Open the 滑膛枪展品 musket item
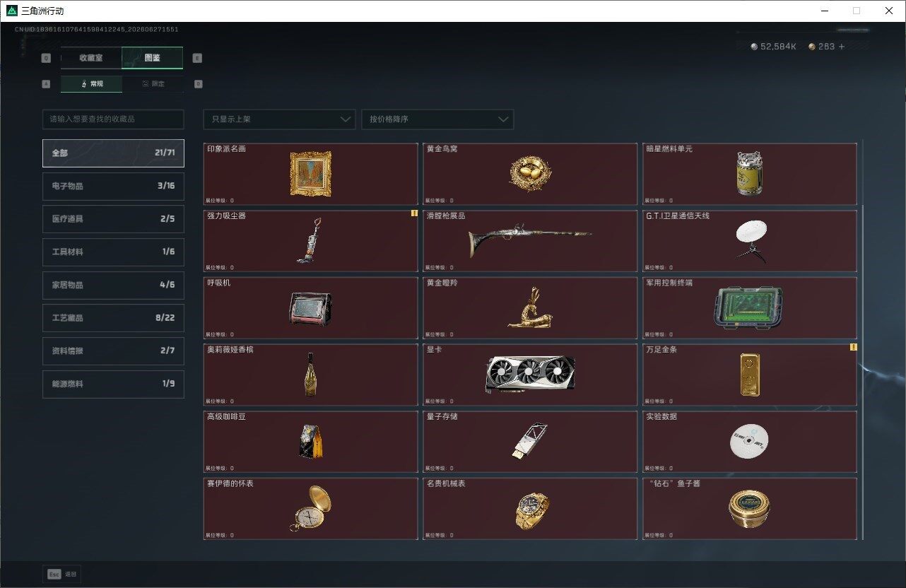 coord(530,241)
